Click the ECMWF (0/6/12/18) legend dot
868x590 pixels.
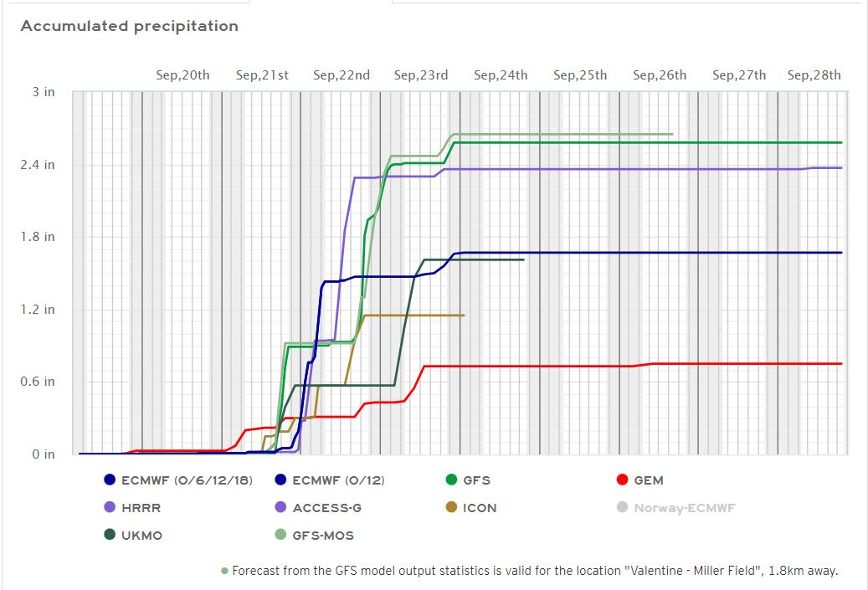(110, 480)
